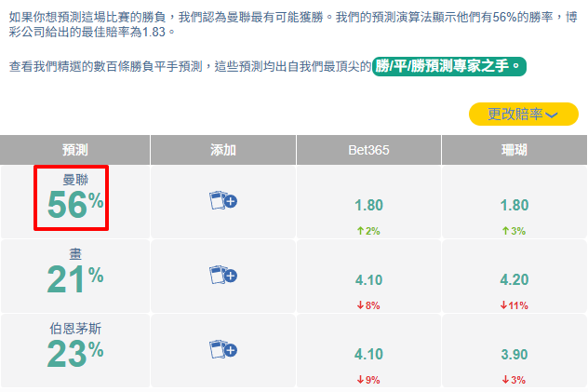Click the 曼聯 56% prediction cell

coord(75,202)
